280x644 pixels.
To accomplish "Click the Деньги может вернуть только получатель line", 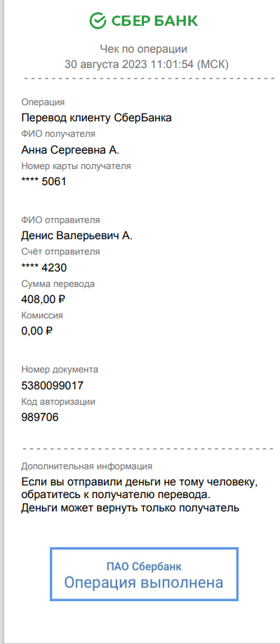I will [130, 508].
